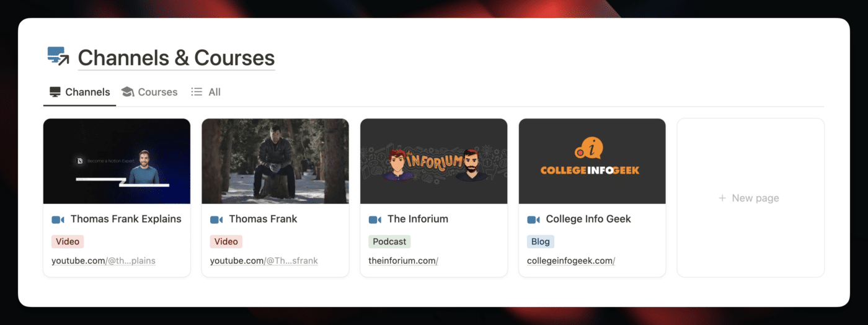Click the Podcast tag on The Inforium
This screenshot has width=868, height=325.
tap(389, 241)
